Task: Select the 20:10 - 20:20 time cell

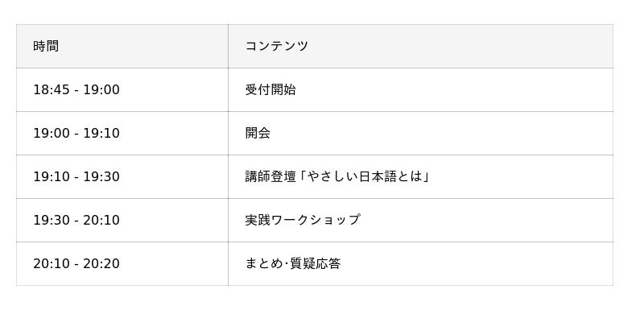Action: [122, 264]
